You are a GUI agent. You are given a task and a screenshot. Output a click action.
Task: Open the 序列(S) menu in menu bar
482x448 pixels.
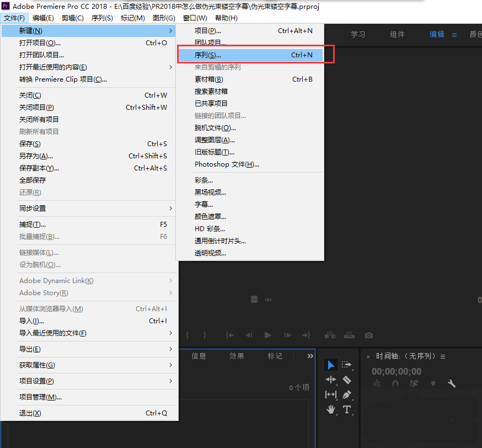click(x=102, y=18)
